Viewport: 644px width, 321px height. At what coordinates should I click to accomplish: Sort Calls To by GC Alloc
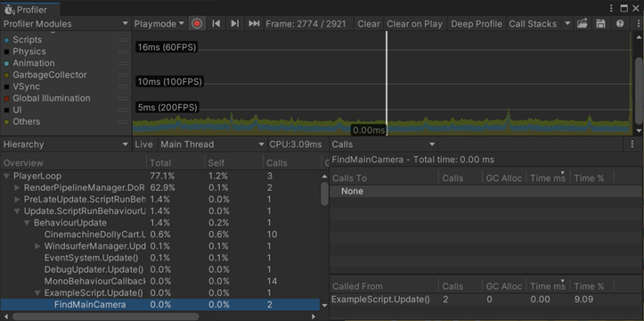pos(504,178)
